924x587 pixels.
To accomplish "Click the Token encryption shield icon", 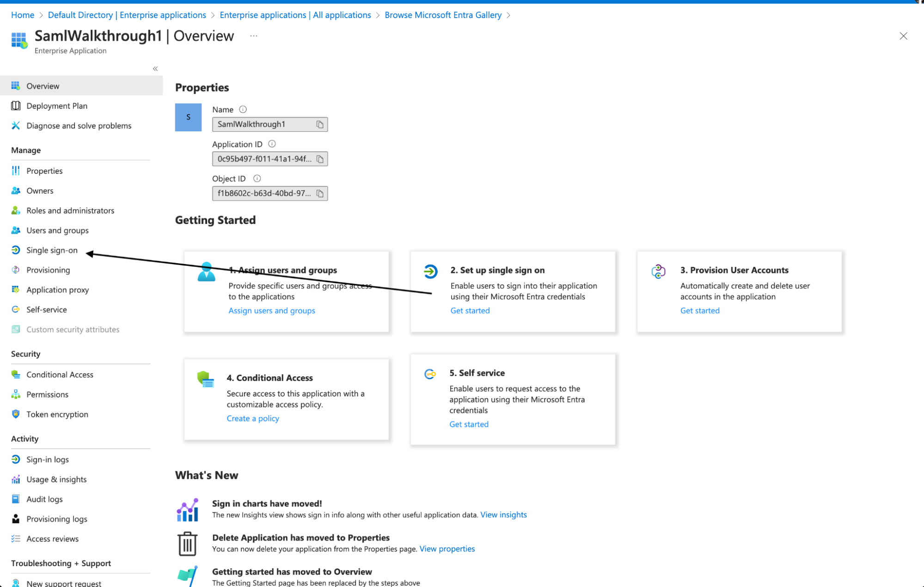I will (16, 414).
